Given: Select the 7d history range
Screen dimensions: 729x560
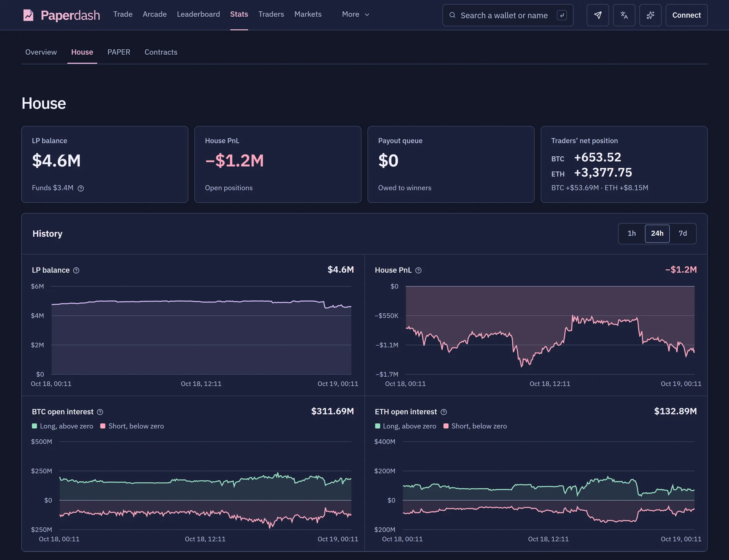Looking at the screenshot, I should pyautogui.click(x=683, y=233).
